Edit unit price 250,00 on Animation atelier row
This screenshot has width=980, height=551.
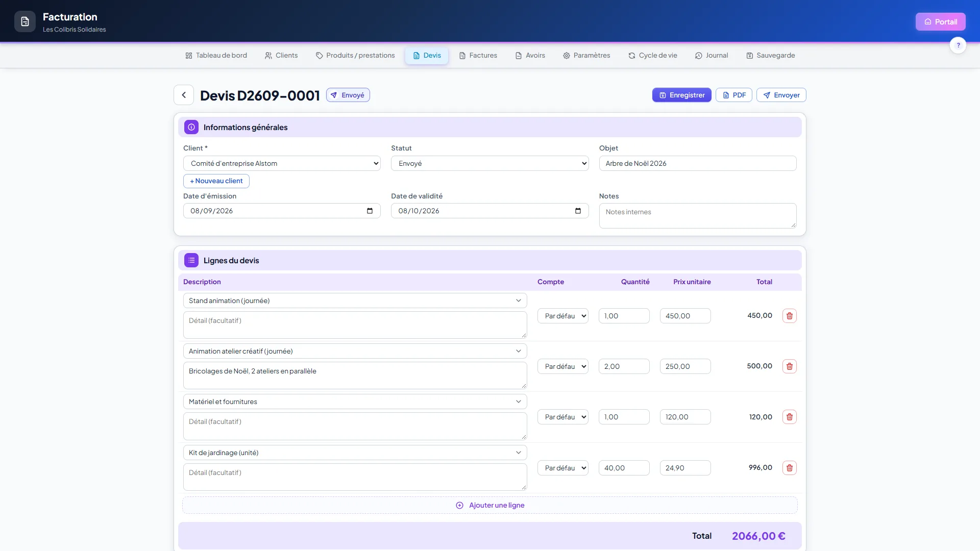tap(685, 366)
